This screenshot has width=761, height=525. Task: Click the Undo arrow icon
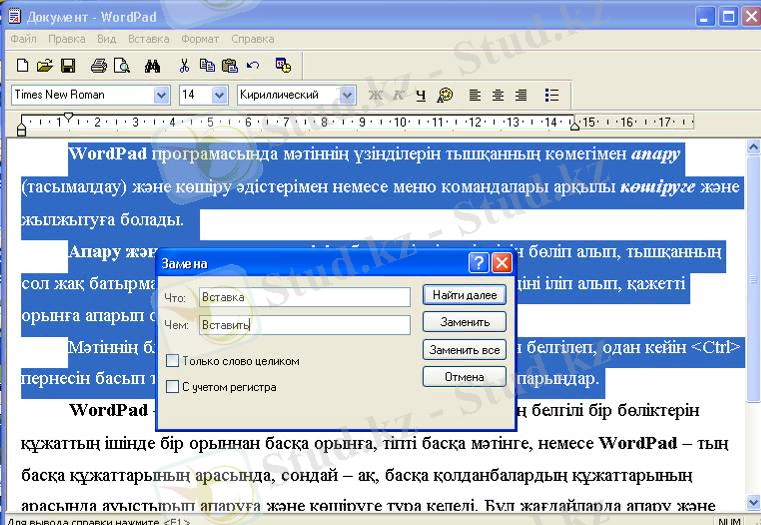coord(252,66)
